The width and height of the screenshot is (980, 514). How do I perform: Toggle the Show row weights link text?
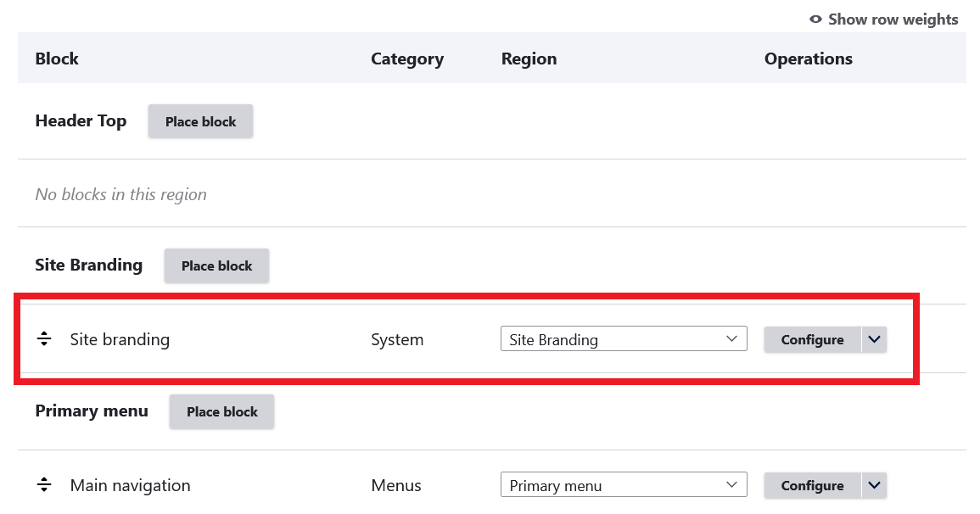[893, 20]
